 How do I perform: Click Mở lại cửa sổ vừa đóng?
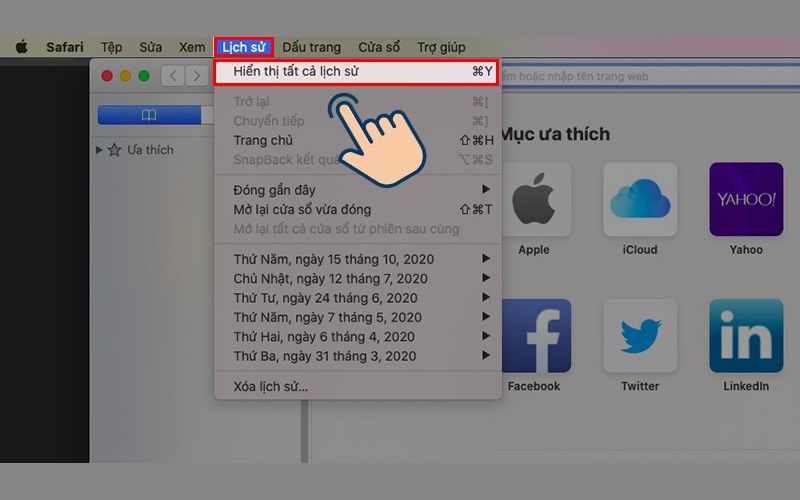click(302, 209)
